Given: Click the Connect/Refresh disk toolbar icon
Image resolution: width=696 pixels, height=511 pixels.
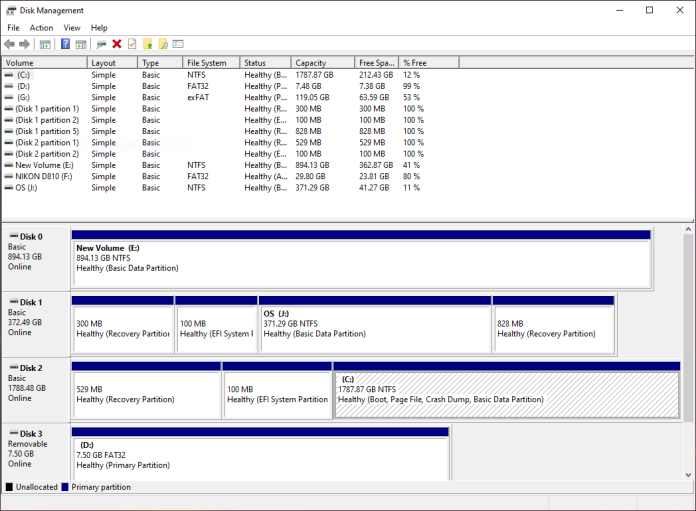Looking at the screenshot, I should pos(101,44).
